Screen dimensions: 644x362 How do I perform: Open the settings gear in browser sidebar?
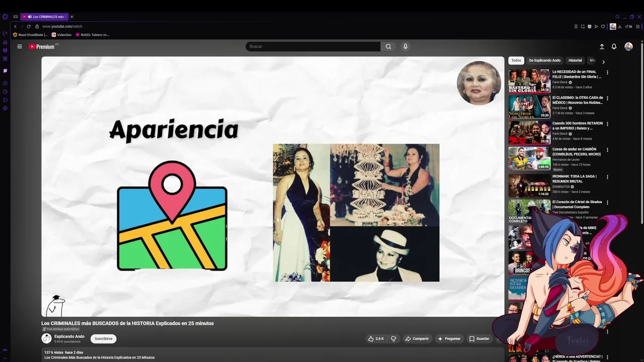(x=5, y=108)
